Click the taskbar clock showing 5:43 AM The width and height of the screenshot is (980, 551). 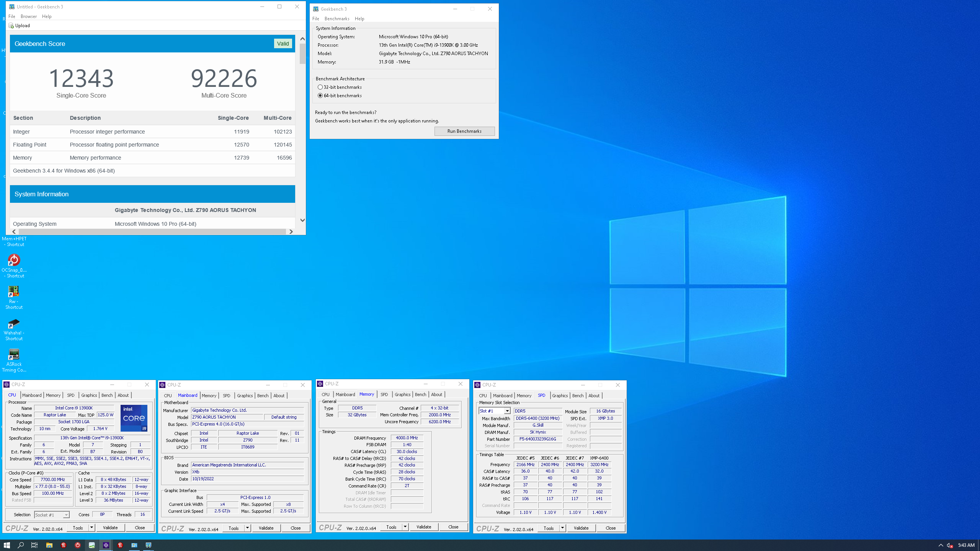[966, 545]
